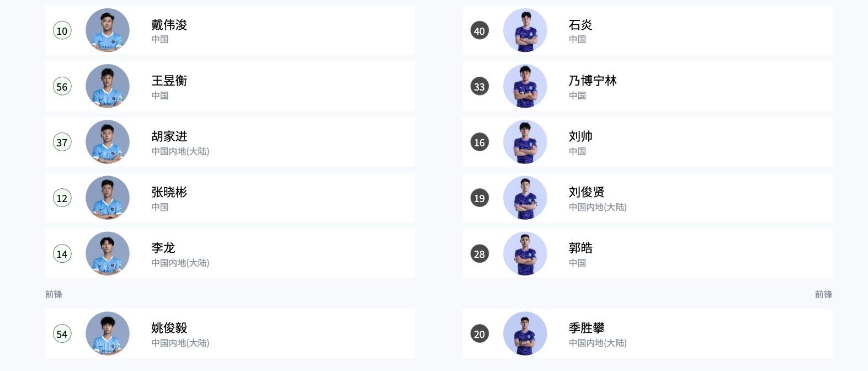Open 郭皓 player avatar

point(525,253)
